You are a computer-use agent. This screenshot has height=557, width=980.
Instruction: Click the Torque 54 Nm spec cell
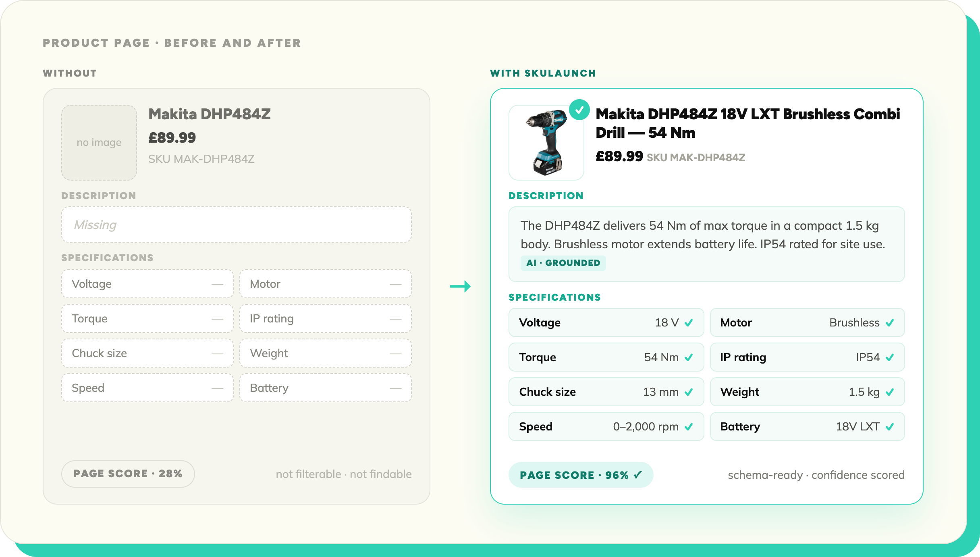[606, 357]
